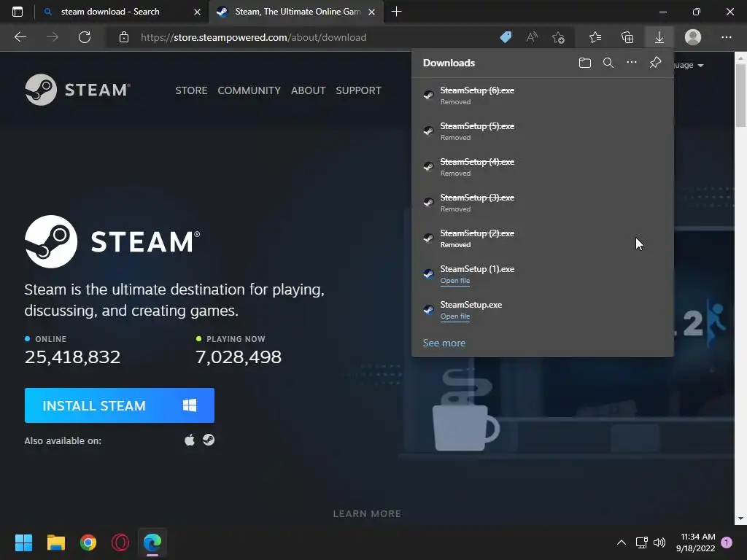Launch Chrome from taskbar

click(88, 542)
